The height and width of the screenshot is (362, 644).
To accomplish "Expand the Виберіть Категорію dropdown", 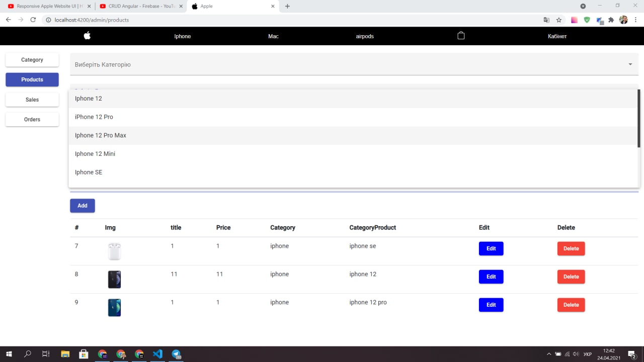I will pyautogui.click(x=354, y=64).
